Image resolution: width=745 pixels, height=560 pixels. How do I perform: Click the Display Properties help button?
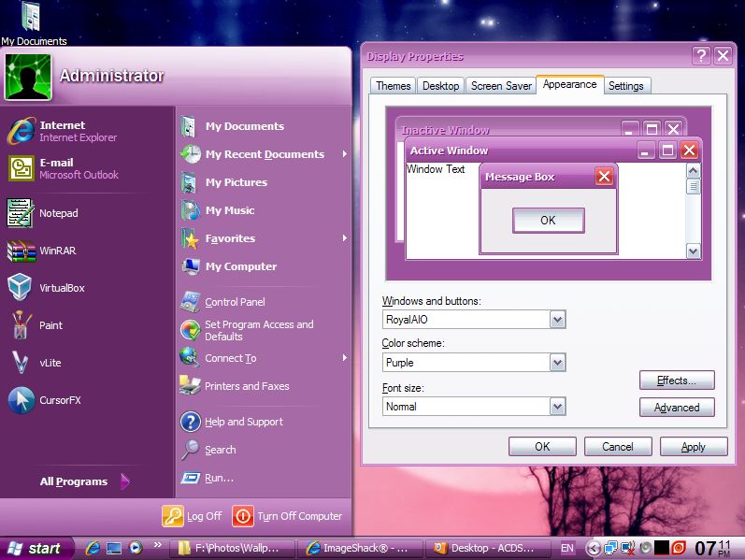coord(701,55)
